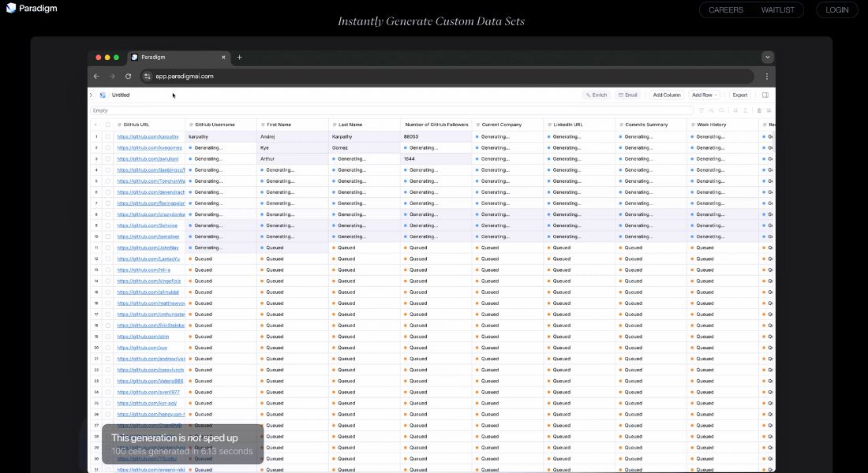Select the row 20 checkbox
The width and height of the screenshot is (868, 473).
pos(108,348)
